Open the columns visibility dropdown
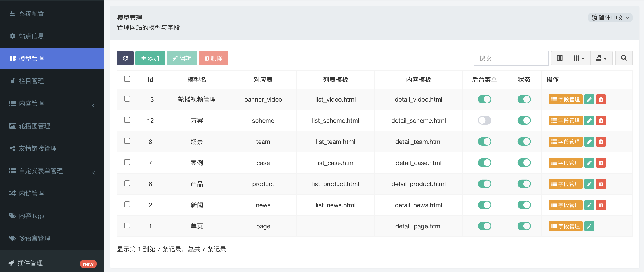 click(579, 58)
